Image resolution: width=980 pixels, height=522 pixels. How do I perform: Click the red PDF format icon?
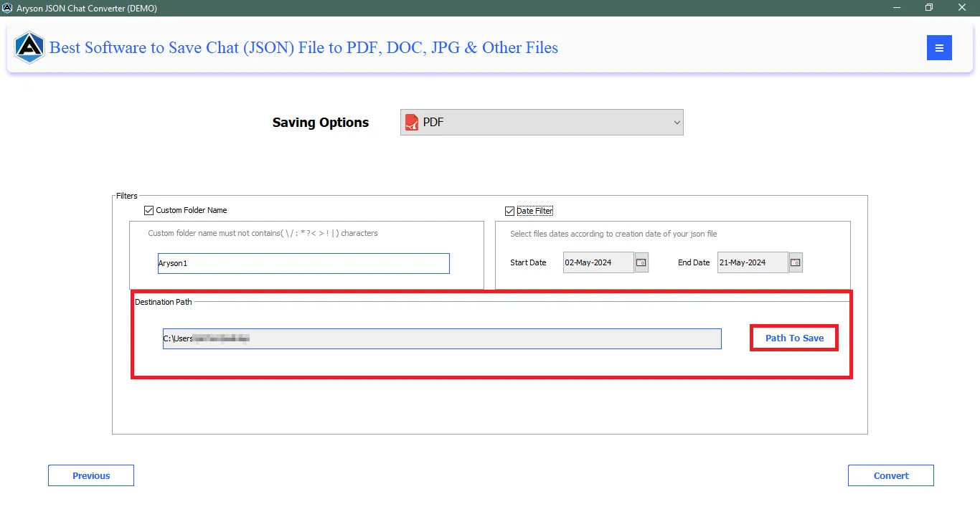(x=412, y=123)
